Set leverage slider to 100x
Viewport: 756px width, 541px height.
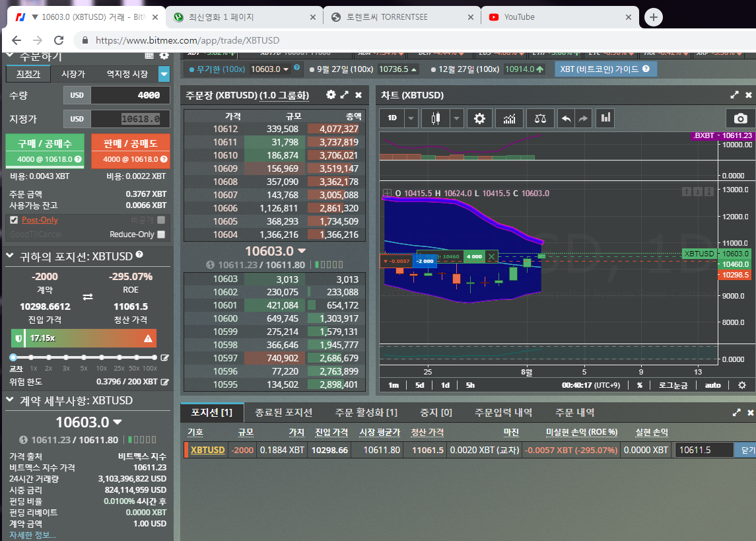click(x=154, y=357)
